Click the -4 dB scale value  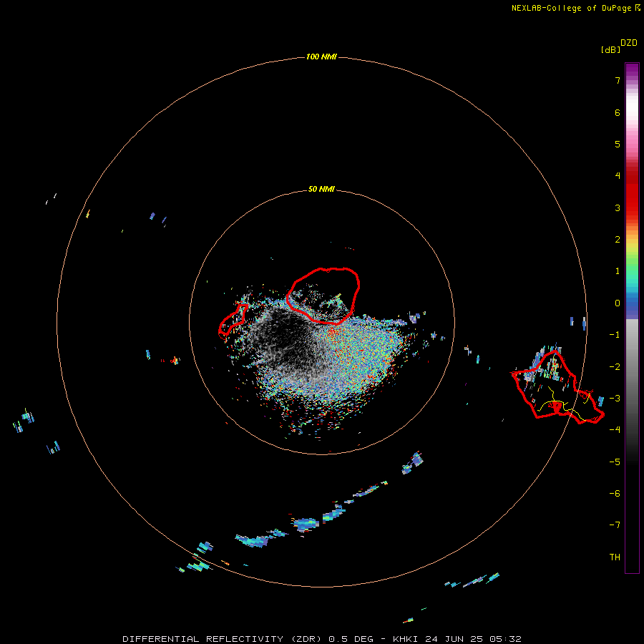(x=615, y=430)
